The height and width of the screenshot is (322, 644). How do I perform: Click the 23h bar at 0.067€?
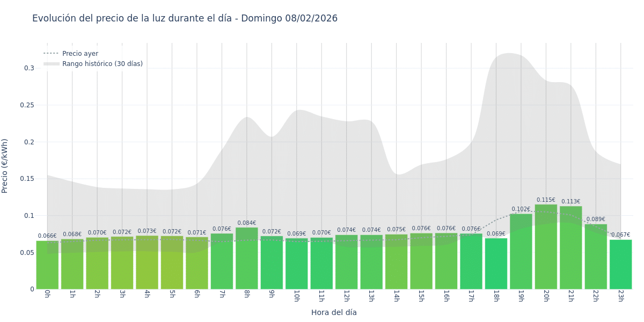[x=620, y=265]
